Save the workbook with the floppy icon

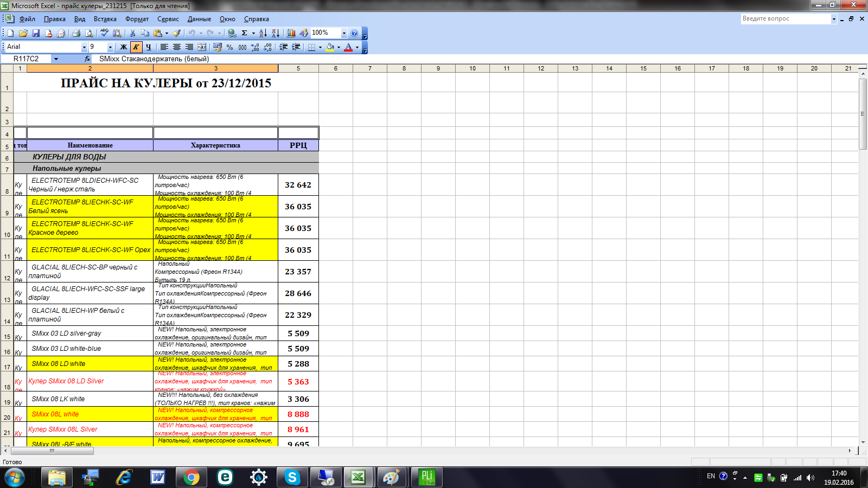point(36,33)
